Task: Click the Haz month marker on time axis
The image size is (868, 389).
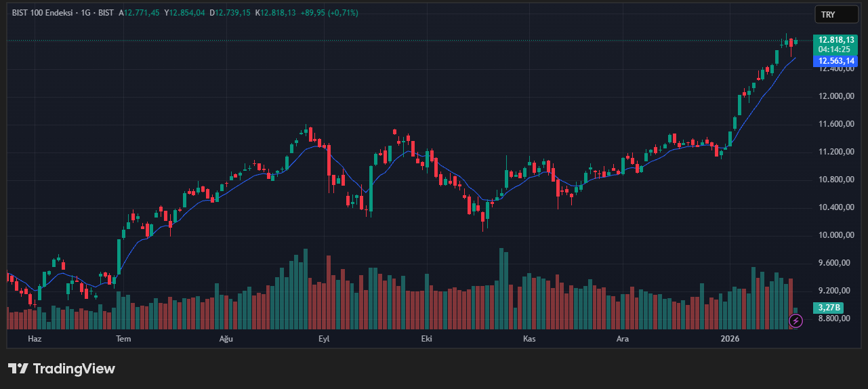Action: [x=34, y=338]
